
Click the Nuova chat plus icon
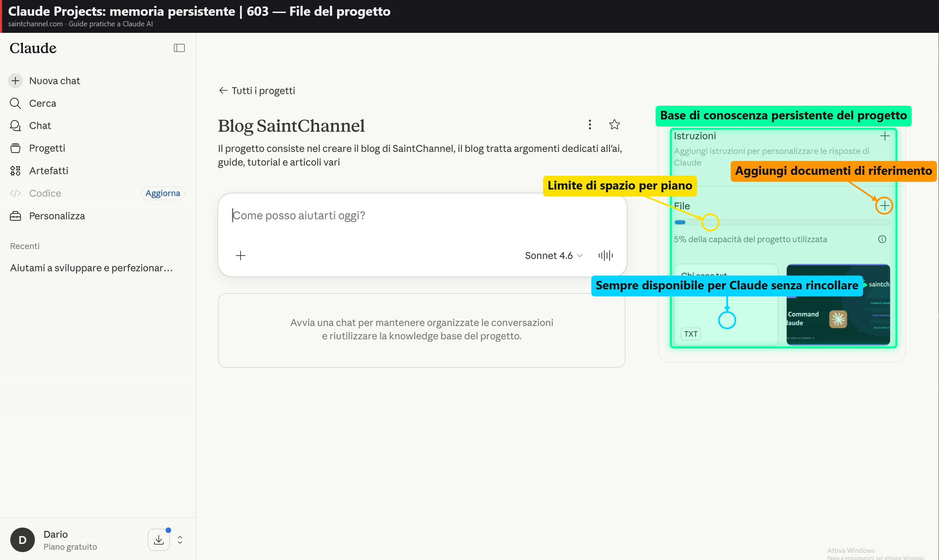[15, 81]
